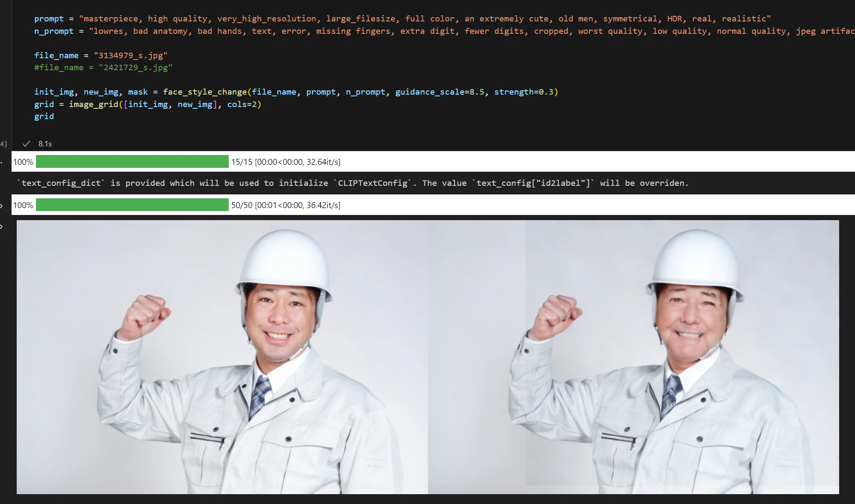Click the 8.1s execution time label

click(x=45, y=144)
